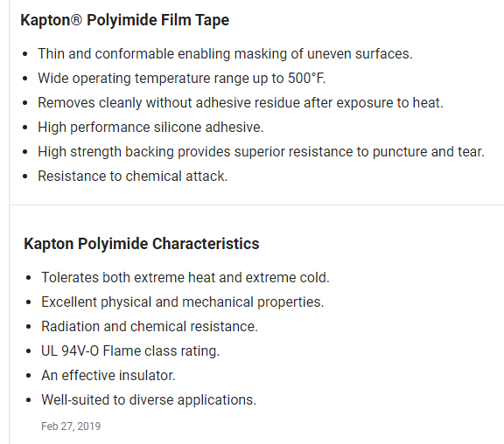Click 'Resistance to chemical attack' text
This screenshot has height=444, width=504.
pos(133,176)
